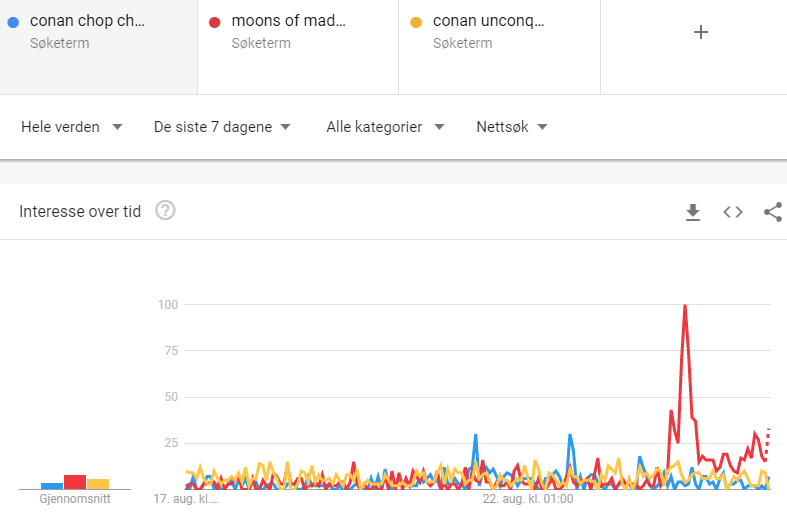Select the conan chop chop search term tab
This screenshot has width=787, height=516.
pyautogui.click(x=98, y=47)
